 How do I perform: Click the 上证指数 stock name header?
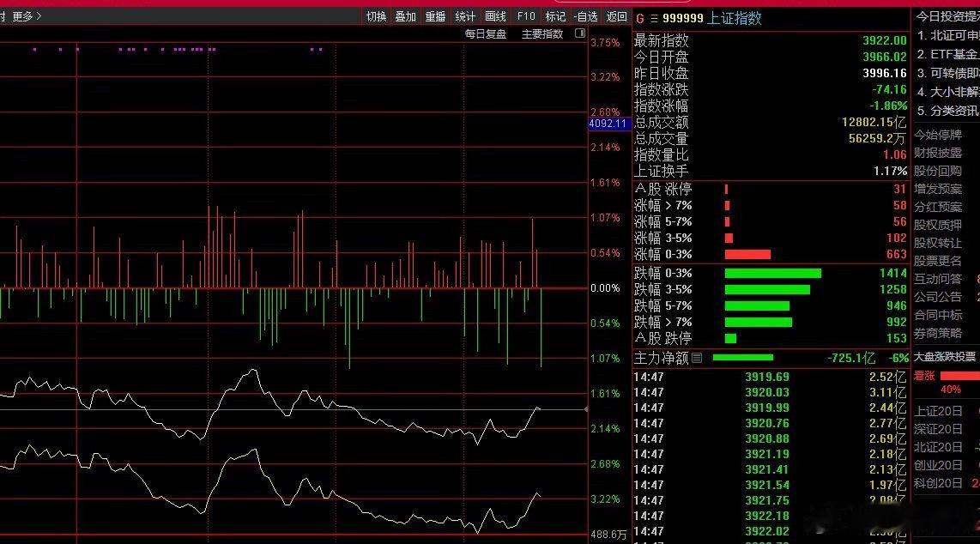point(735,19)
